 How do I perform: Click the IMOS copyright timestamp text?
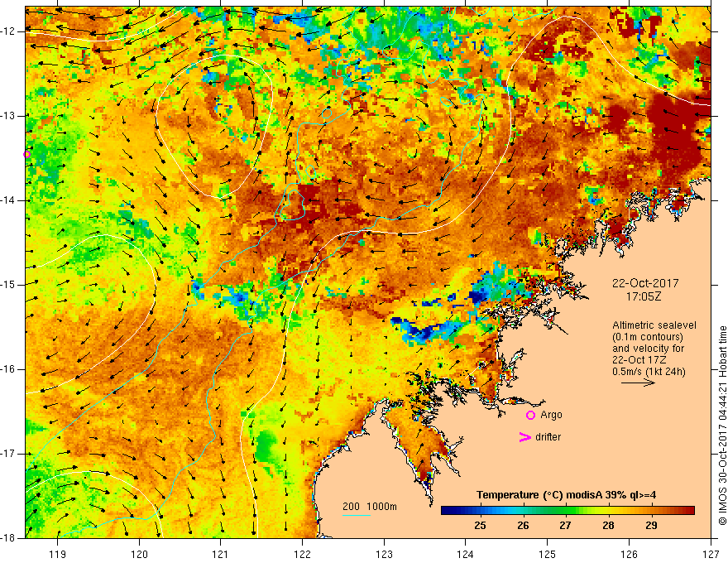(x=722, y=426)
